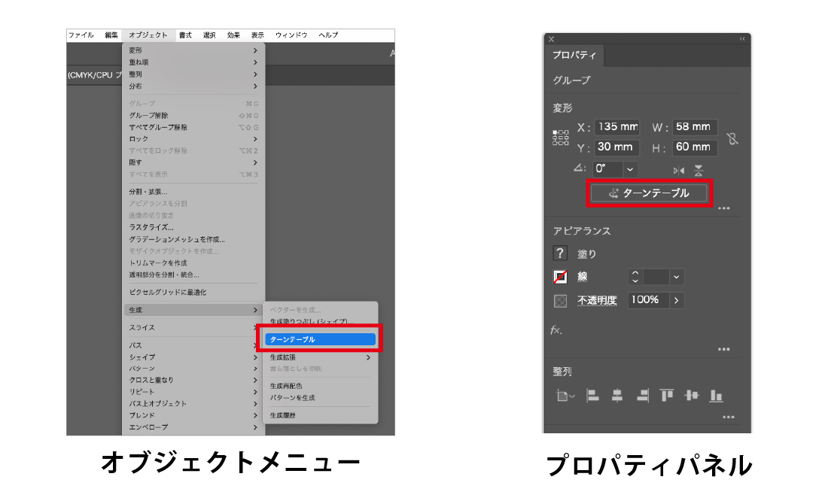This screenshot has width=822, height=504.
Task: Select ターンテーブル in the 生成 submenu
Action: 321,339
